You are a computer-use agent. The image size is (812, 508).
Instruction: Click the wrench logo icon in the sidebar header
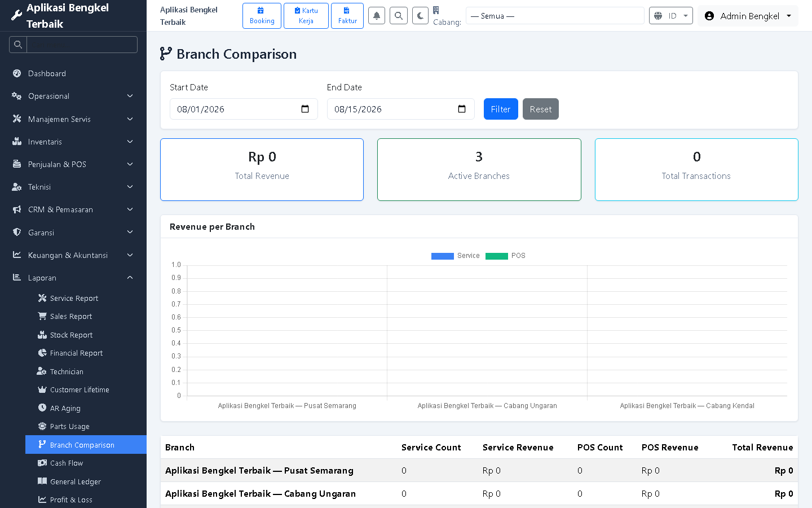pyautogui.click(x=17, y=16)
